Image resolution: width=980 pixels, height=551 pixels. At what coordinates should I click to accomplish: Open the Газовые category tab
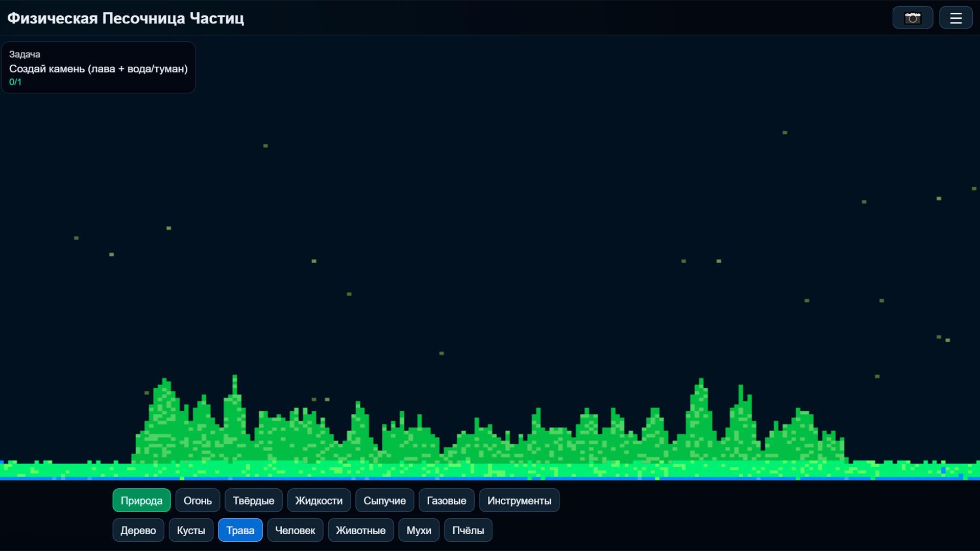click(x=446, y=500)
